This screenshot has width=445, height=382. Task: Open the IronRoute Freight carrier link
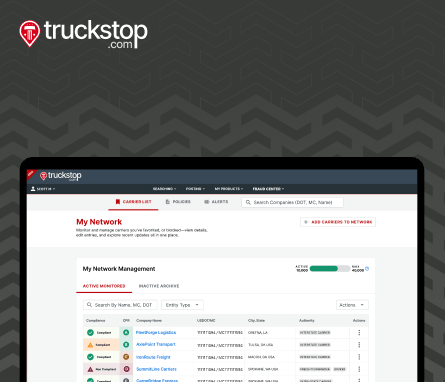coord(153,357)
